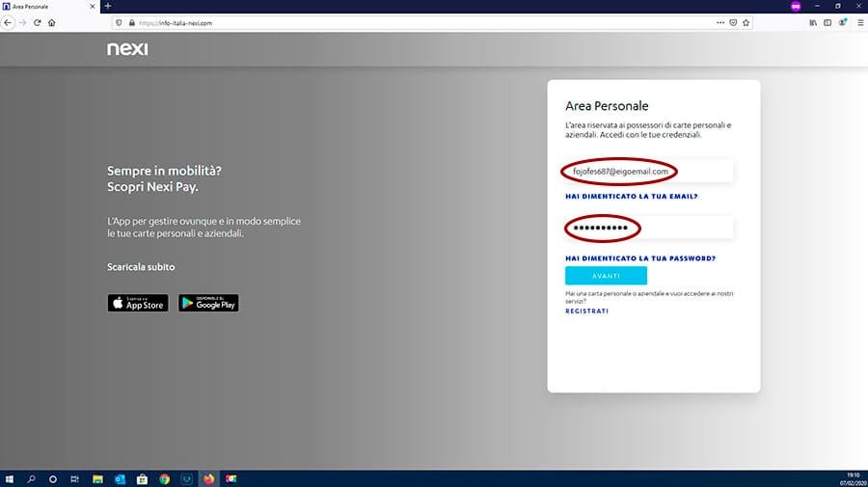The width and height of the screenshot is (868, 487).
Task: Focus the password input field
Action: (649, 228)
